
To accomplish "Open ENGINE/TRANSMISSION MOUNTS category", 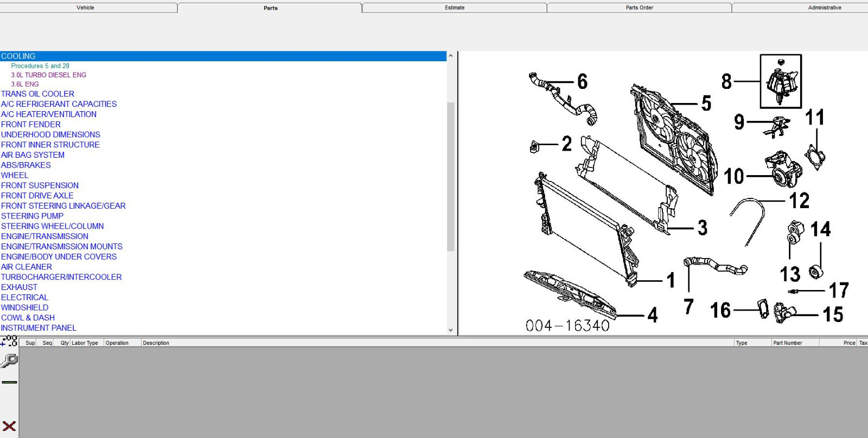I will click(x=62, y=247).
